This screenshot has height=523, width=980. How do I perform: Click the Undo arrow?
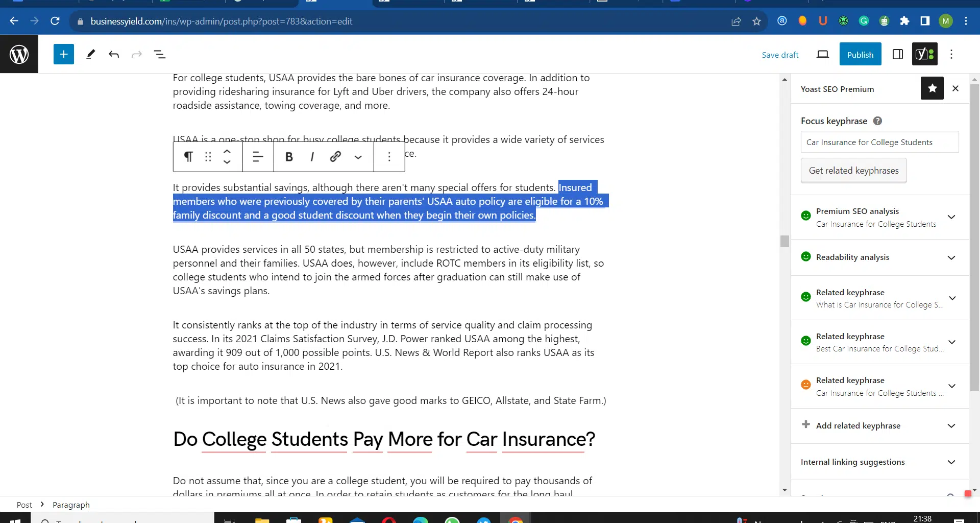tap(114, 54)
